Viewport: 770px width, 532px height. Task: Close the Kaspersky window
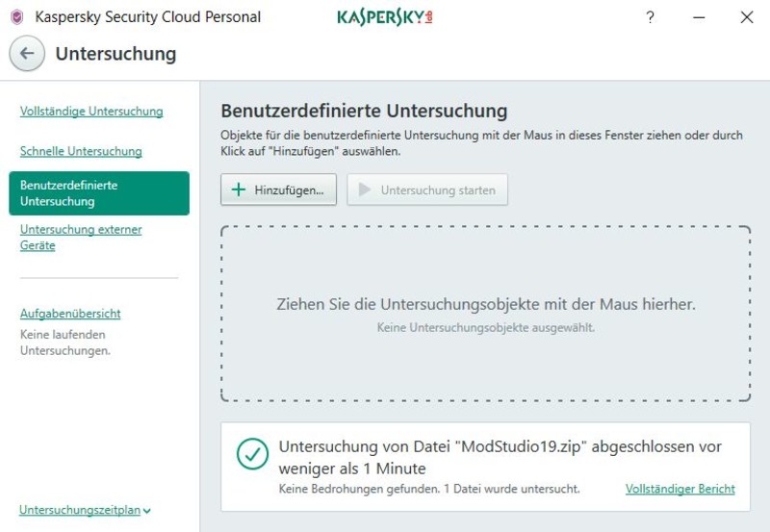click(x=746, y=17)
